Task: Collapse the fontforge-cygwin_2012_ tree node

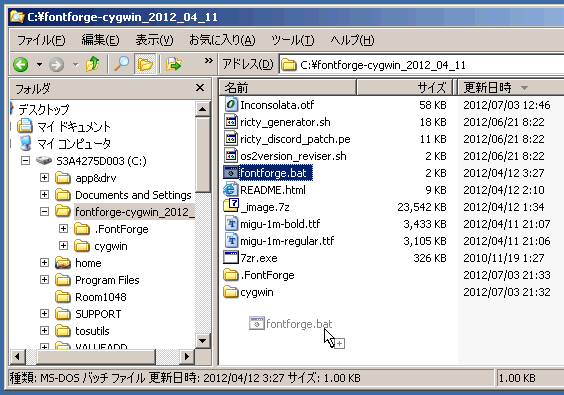Action: tap(44, 212)
